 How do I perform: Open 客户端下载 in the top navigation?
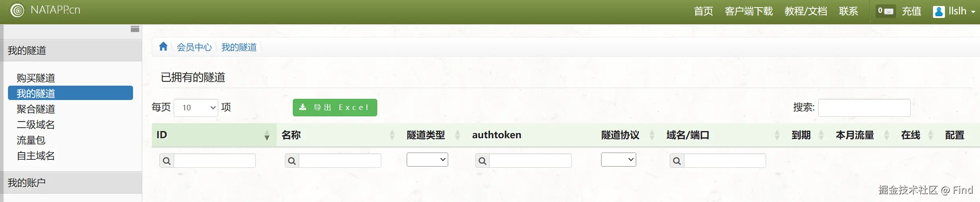click(749, 11)
